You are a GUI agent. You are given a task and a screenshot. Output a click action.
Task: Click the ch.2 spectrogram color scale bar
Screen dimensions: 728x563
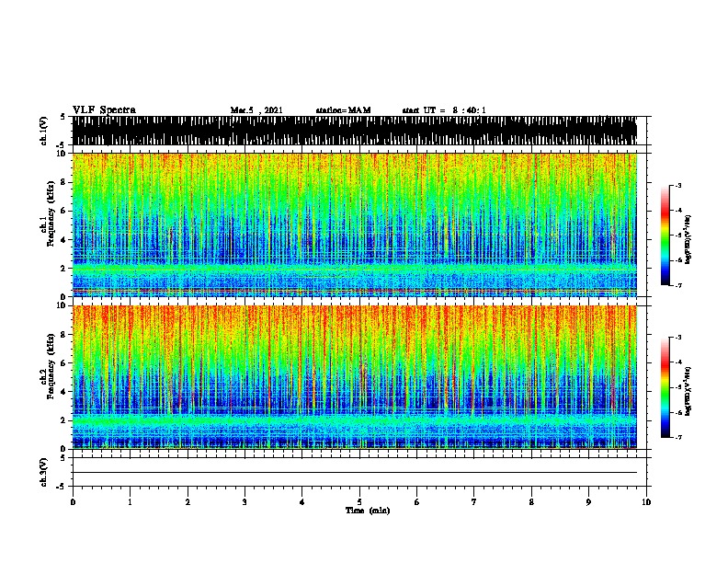pos(665,387)
